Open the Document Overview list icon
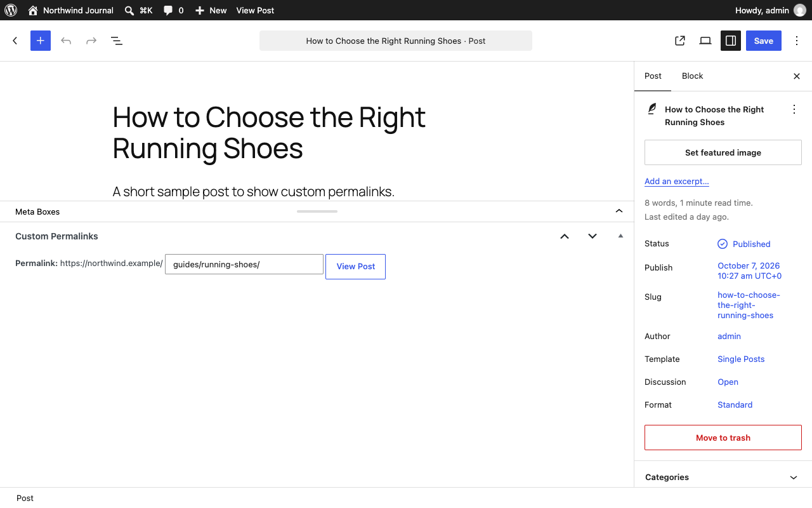The image size is (812, 508). click(x=117, y=41)
